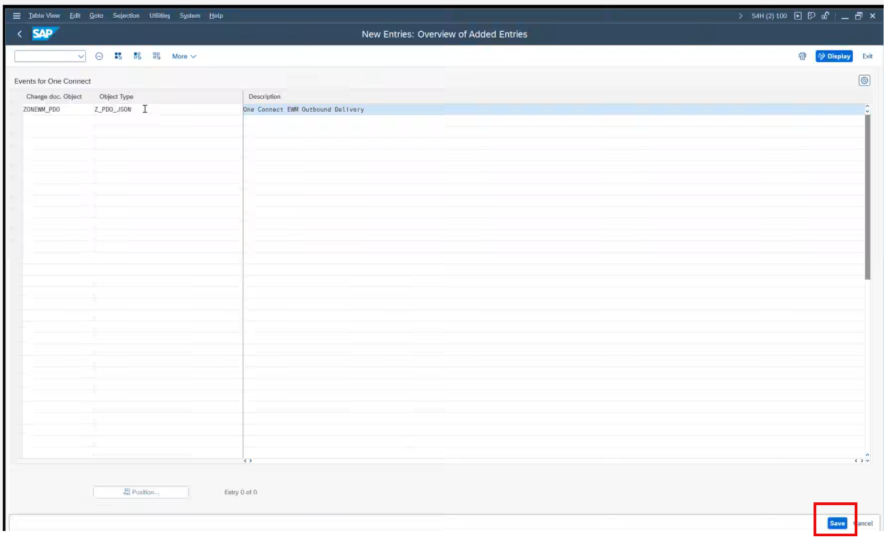Open the Table View menu
The height and width of the screenshot is (537, 885).
coord(43,16)
